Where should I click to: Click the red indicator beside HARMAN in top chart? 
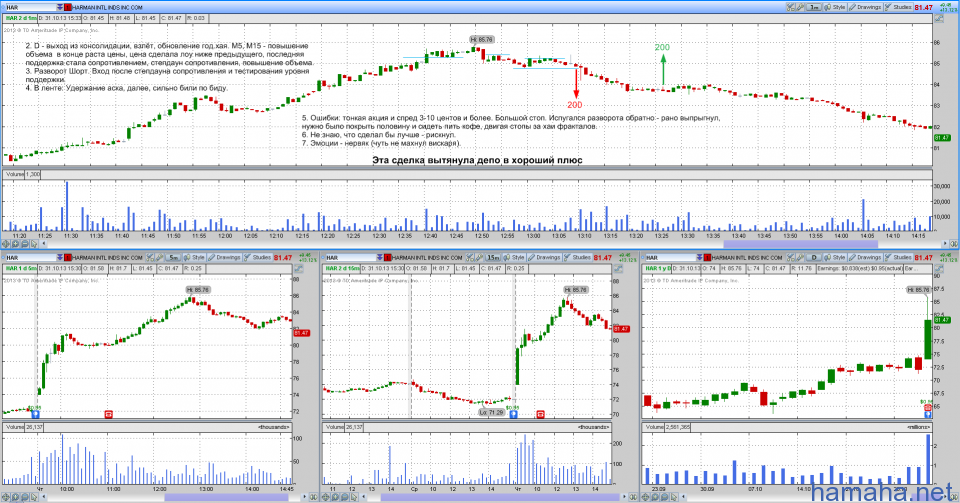tap(68, 7)
